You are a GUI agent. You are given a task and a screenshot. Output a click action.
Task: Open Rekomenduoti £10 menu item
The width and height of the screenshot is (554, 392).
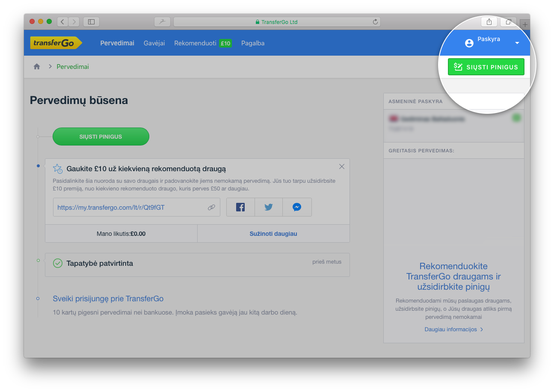click(203, 43)
